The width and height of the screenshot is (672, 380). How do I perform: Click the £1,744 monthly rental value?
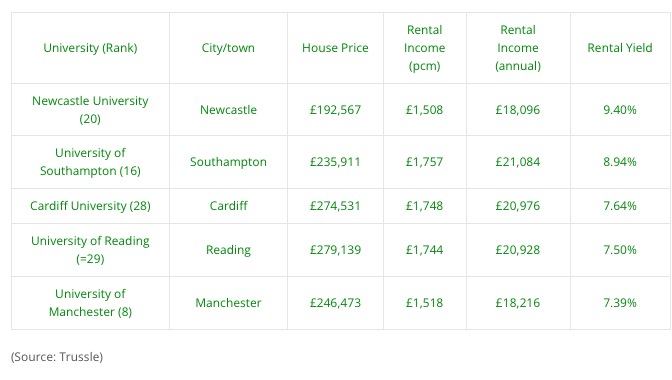(424, 250)
